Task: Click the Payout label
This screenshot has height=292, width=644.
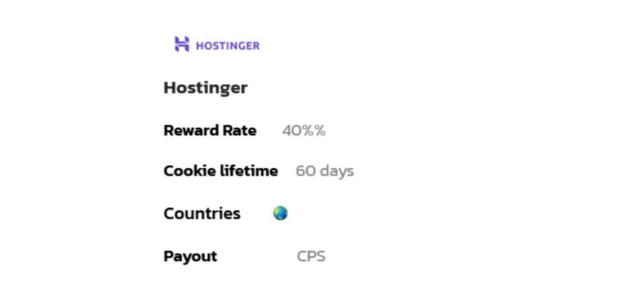Action: click(x=190, y=256)
